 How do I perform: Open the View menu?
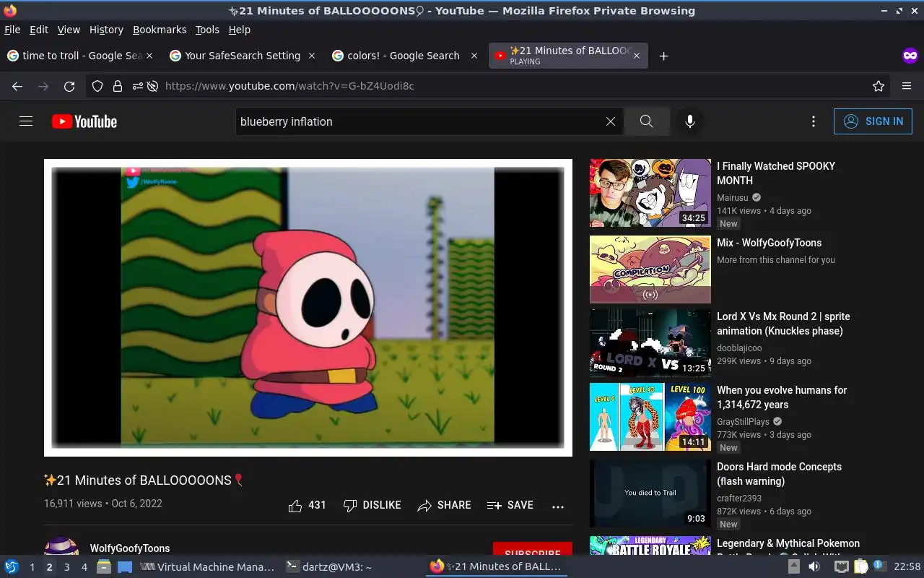coord(69,30)
